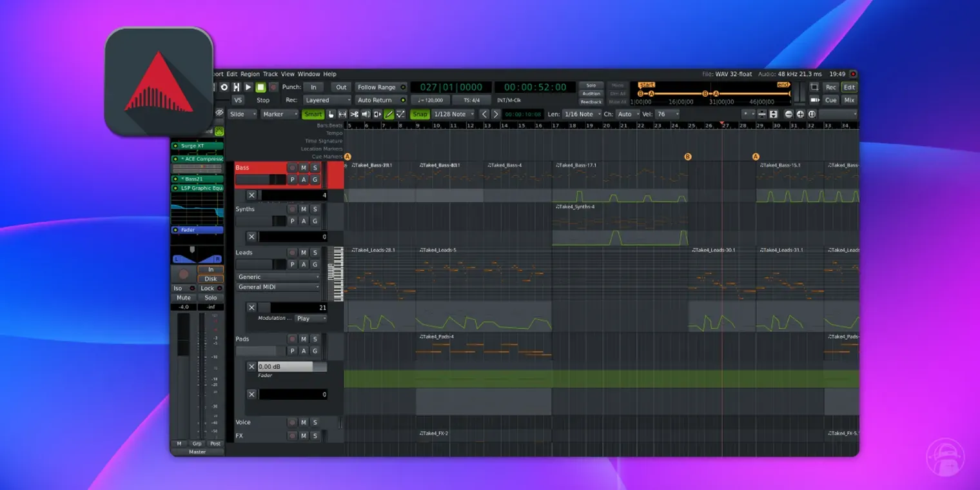Screen dimensions: 980x490
Task: Open the 1/128 Note snap dropdown
Action: tap(453, 114)
